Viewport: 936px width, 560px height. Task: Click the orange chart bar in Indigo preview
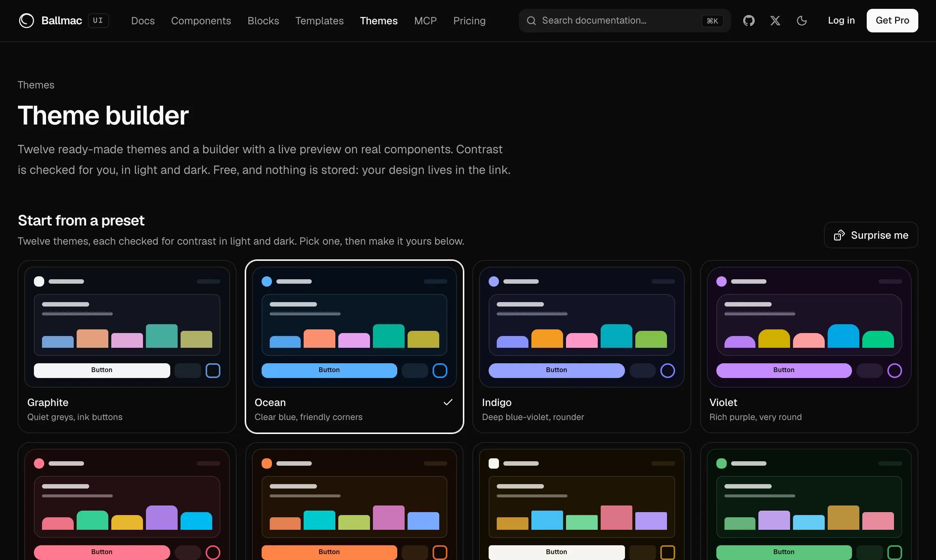(x=547, y=339)
